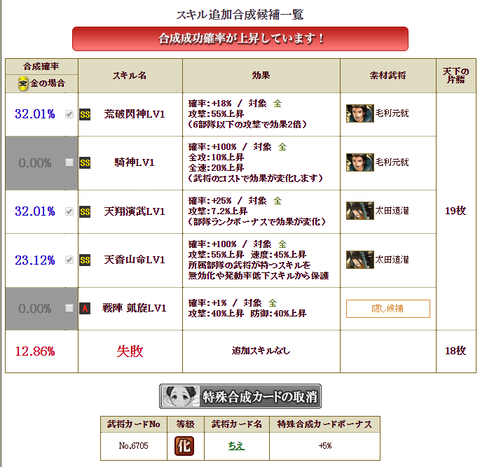480x467 pixels.
Task: Select skill name 荒破閃神LV1
Action: [134, 114]
